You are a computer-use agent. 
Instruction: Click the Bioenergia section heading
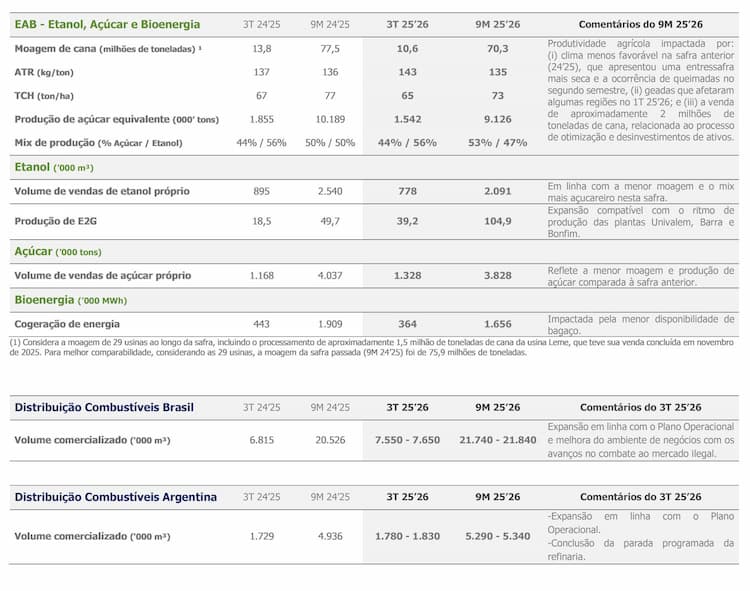click(71, 300)
